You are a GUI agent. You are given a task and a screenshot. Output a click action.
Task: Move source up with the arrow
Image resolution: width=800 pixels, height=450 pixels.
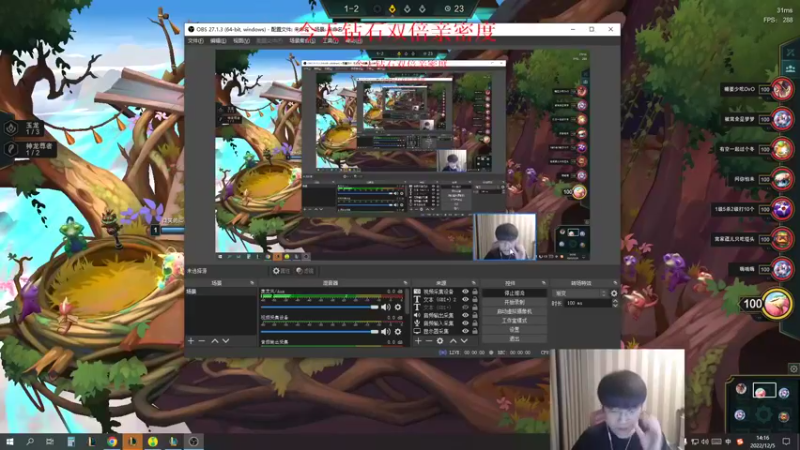click(x=453, y=341)
